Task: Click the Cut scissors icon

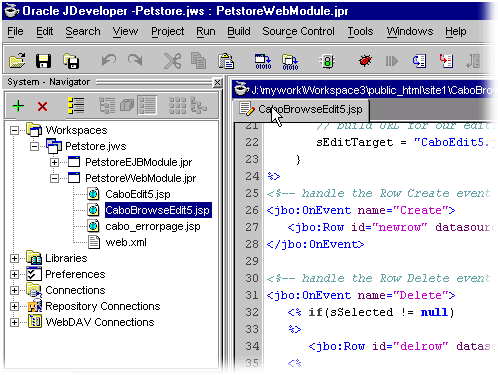Action: [172, 61]
